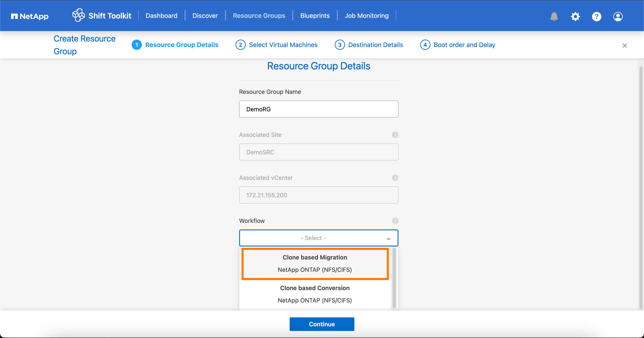Click step 1 circle in wizard
The width and height of the screenshot is (644, 338).
(137, 45)
